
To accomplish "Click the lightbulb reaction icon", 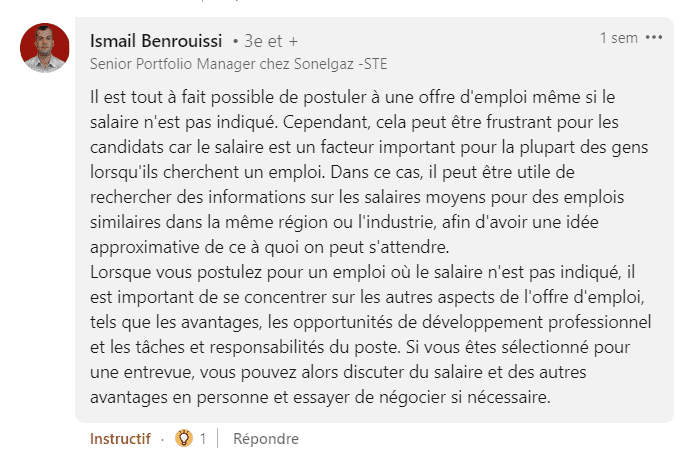I will pyautogui.click(x=184, y=438).
